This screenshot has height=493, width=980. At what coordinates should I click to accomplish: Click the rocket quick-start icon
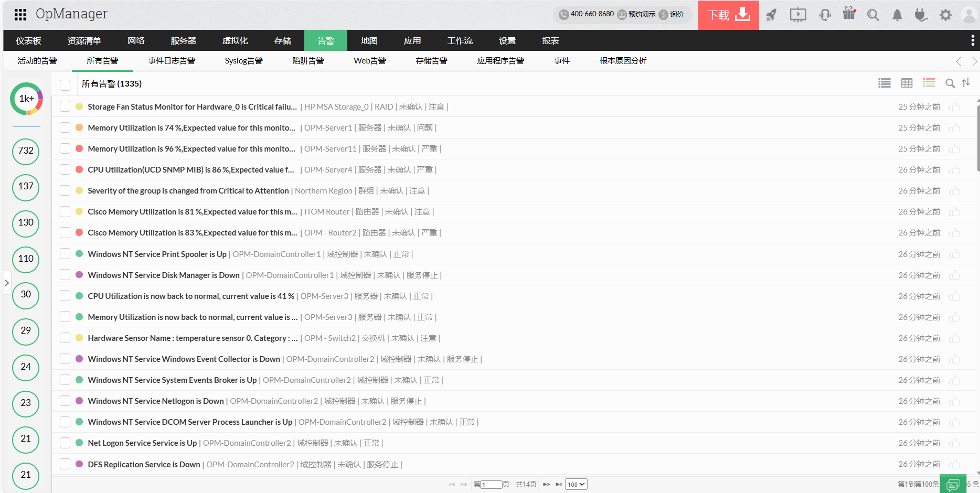coord(771,15)
